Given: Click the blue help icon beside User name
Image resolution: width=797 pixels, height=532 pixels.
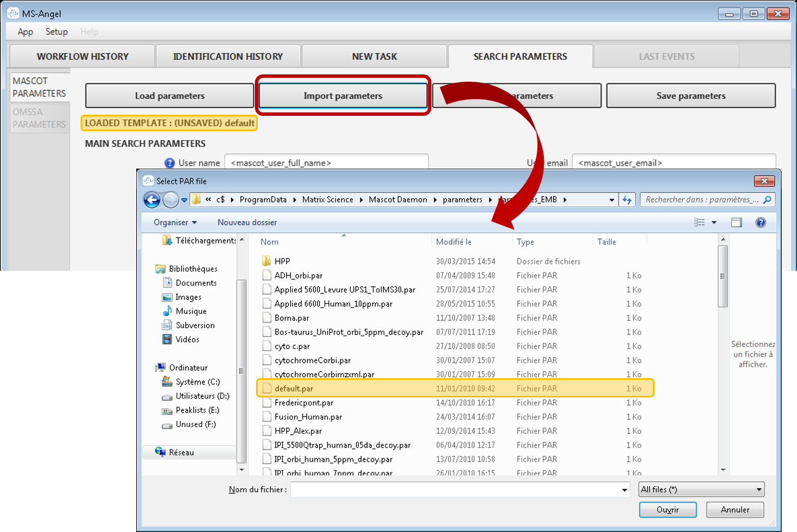Looking at the screenshot, I should [x=169, y=163].
